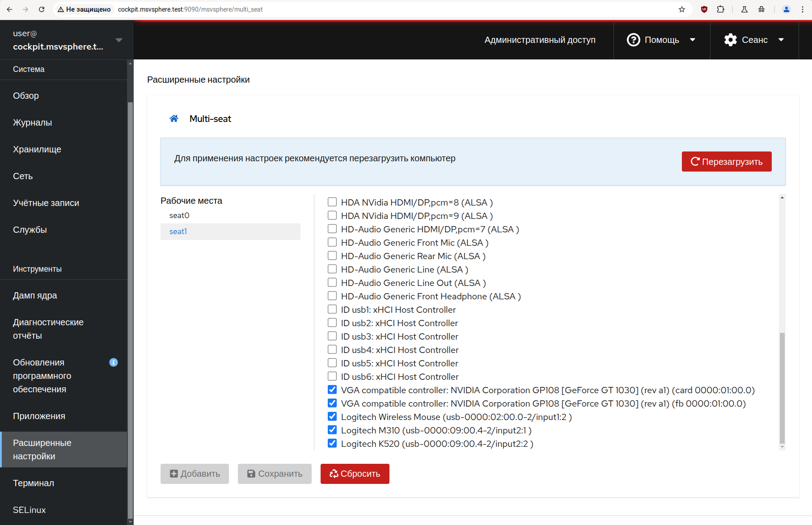The height and width of the screenshot is (525, 812).
Task: Open the browser extensions puzzle icon
Action: (720, 9)
